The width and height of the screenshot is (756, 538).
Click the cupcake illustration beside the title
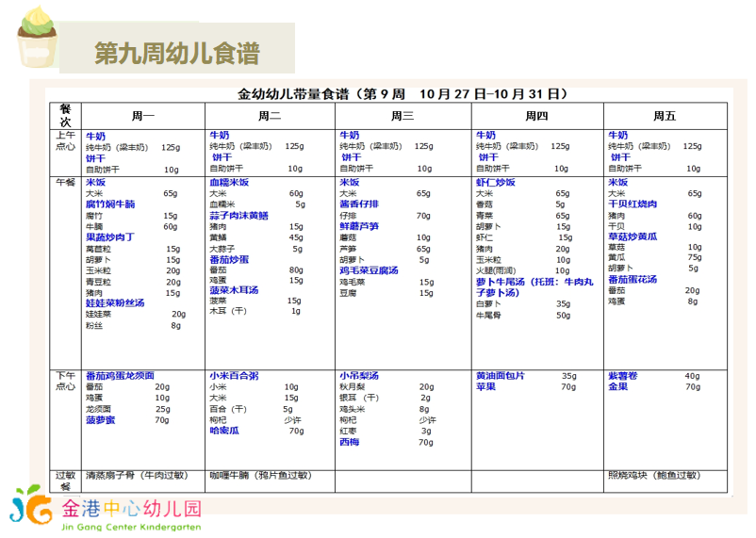[x=37, y=37]
